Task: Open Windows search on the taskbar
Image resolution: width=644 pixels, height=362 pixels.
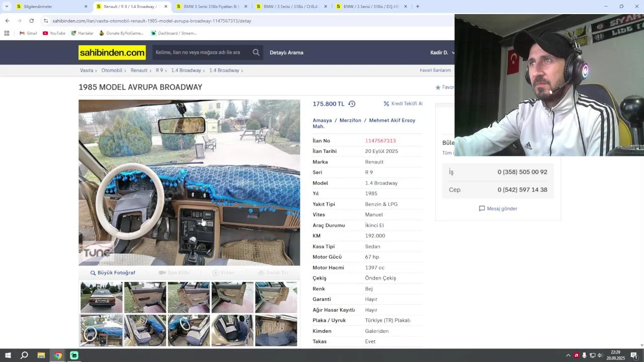Action: (24, 355)
